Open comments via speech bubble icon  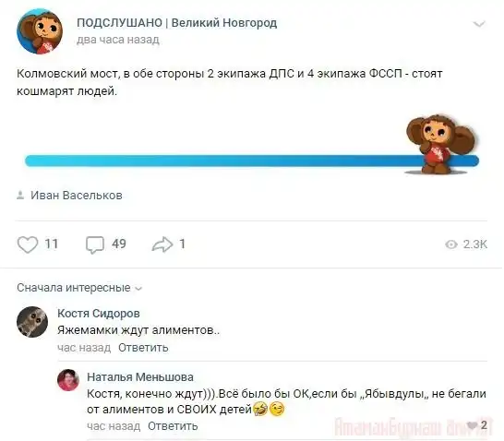(95, 245)
